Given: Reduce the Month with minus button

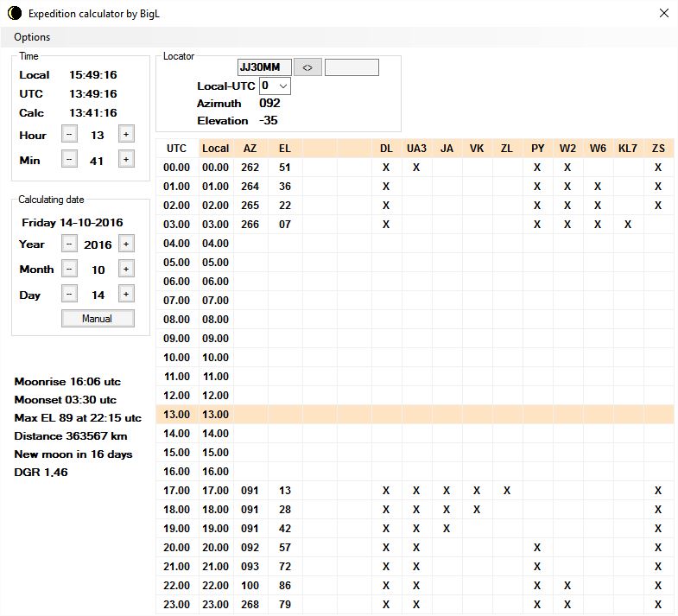Looking at the screenshot, I should [x=69, y=269].
